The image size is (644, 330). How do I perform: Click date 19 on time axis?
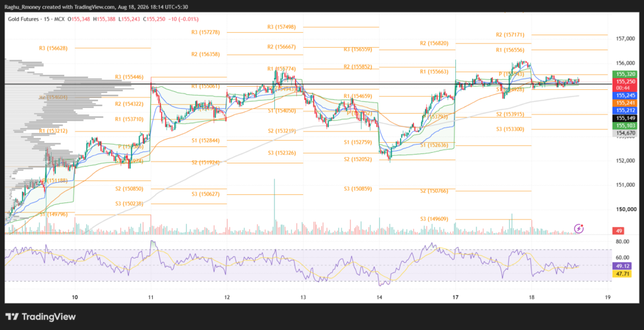click(608, 296)
